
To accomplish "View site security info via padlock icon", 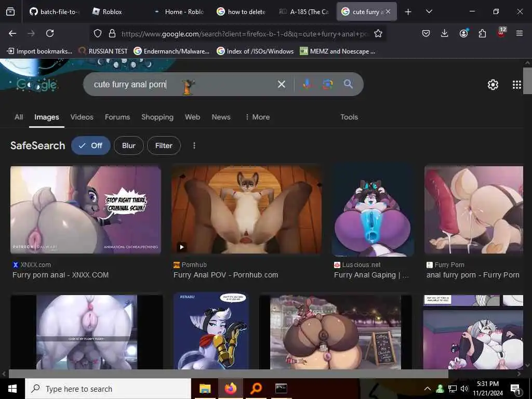I will [x=112, y=33].
